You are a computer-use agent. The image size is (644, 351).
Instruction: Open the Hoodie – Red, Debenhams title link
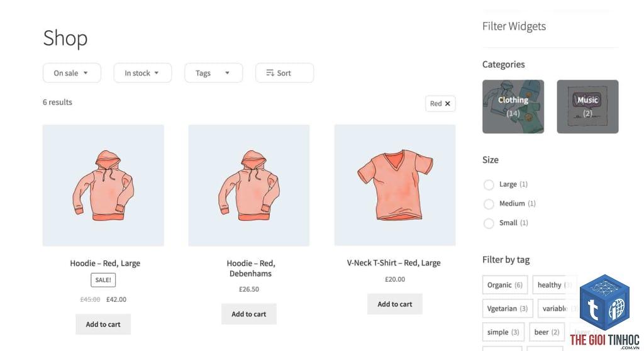[x=250, y=269]
